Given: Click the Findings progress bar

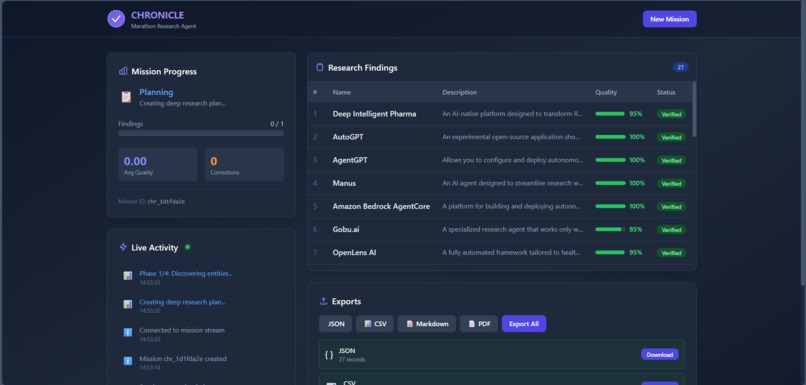Looking at the screenshot, I should 201,133.
